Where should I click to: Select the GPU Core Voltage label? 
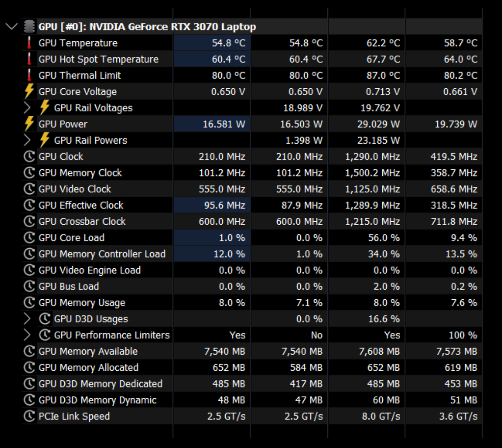click(78, 92)
